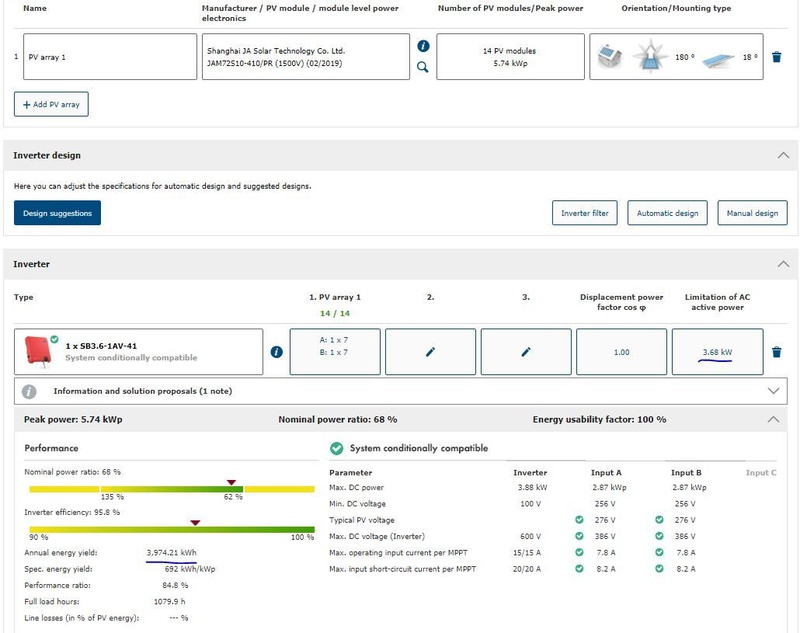Click the info icon beside PV module name

point(423,46)
